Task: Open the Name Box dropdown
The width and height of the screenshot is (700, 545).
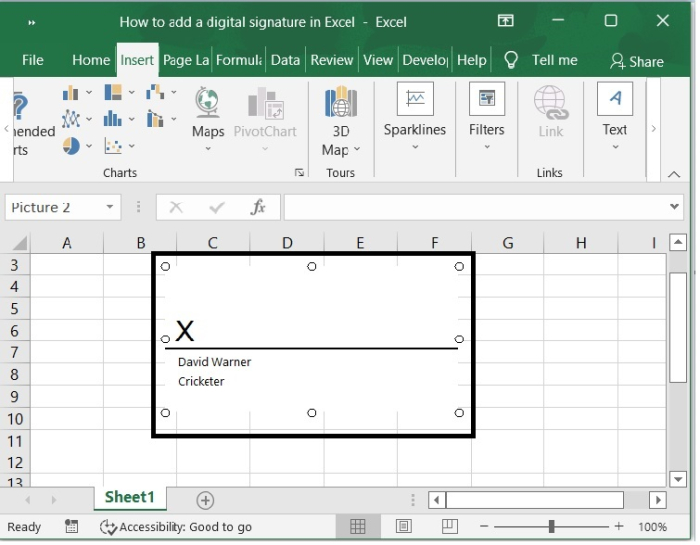Action: [x=110, y=207]
